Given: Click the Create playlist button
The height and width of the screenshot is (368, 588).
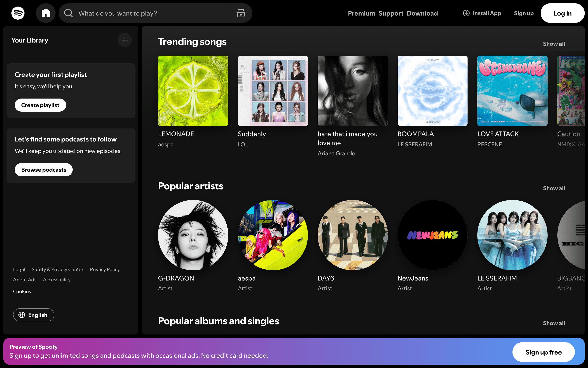Looking at the screenshot, I should (x=40, y=105).
